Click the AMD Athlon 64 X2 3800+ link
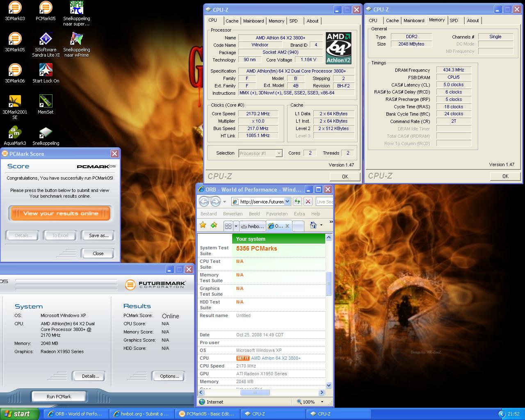Image resolution: width=525 pixels, height=420 pixels. coord(276,358)
